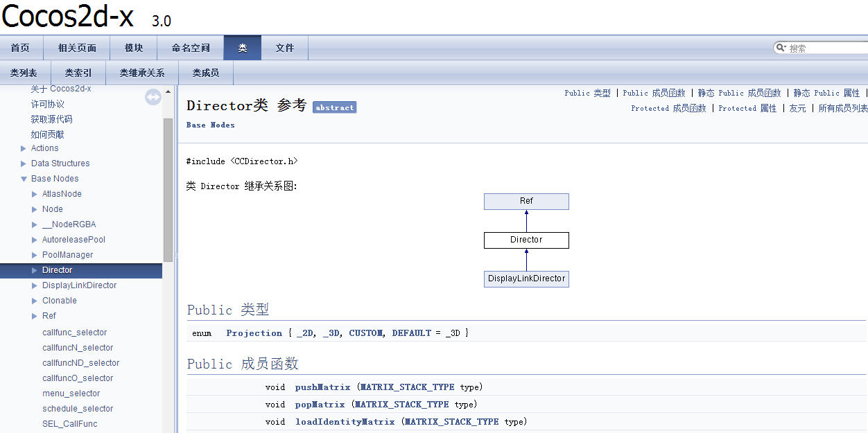The height and width of the screenshot is (433, 868).
Task: Click the sidebar sync circle icon
Action: pos(153,98)
